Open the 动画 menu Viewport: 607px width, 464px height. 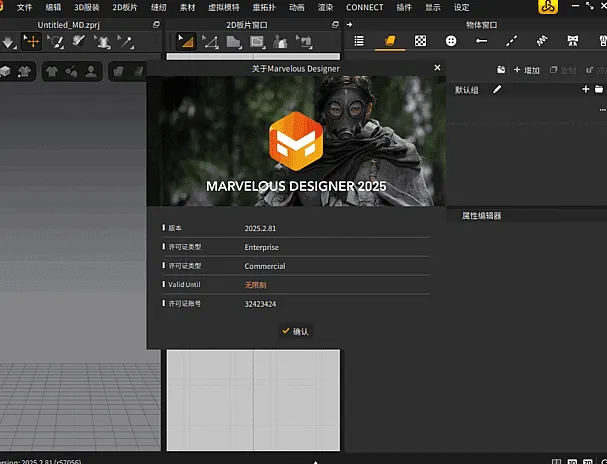(x=297, y=7)
